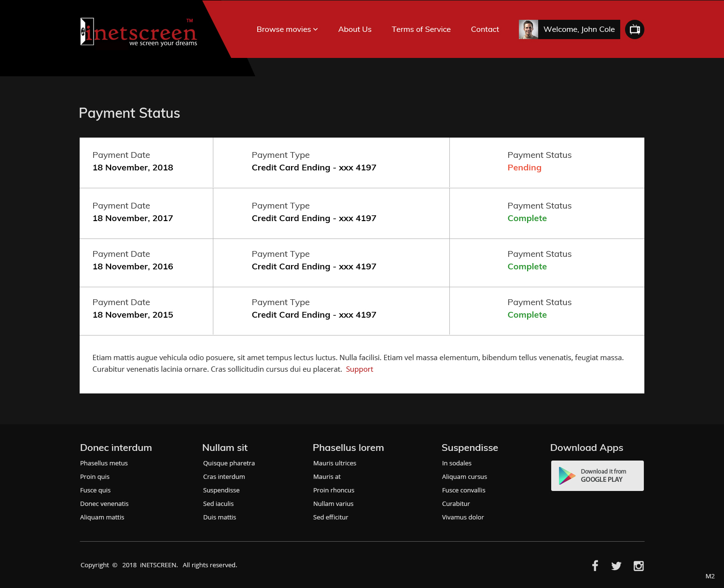Image resolution: width=724 pixels, height=588 pixels.
Task: Select Phasellus metus under Donec interdum
Action: click(103, 463)
